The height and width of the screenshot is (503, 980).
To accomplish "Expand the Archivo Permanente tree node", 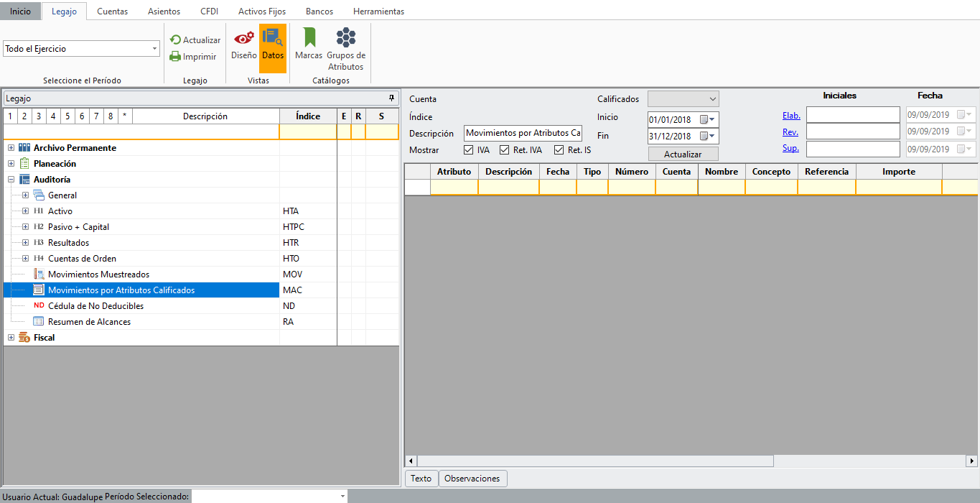I will coord(11,148).
